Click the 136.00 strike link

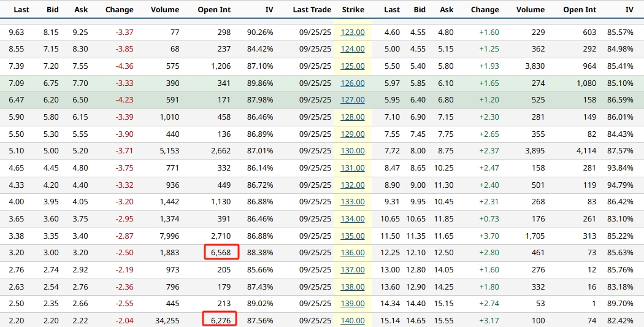[352, 253]
